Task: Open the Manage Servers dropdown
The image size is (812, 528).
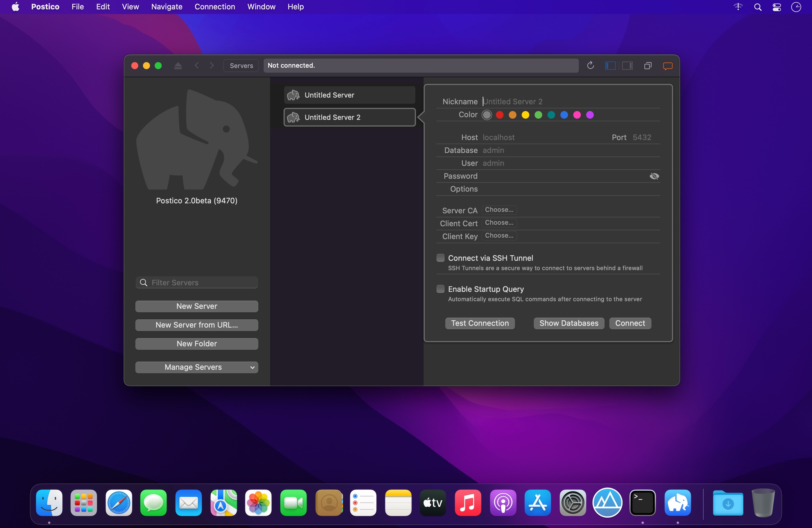Action: coord(197,367)
